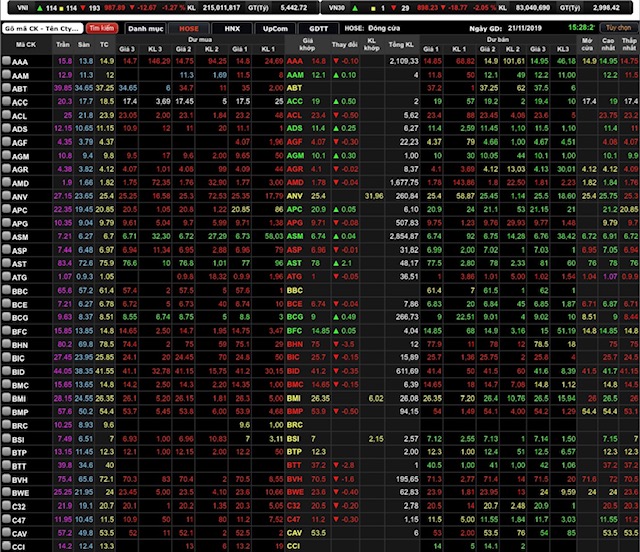Image resolution: width=640 pixels, height=552 pixels.
Task: Click the Giá khớp column header
Action: point(307,45)
